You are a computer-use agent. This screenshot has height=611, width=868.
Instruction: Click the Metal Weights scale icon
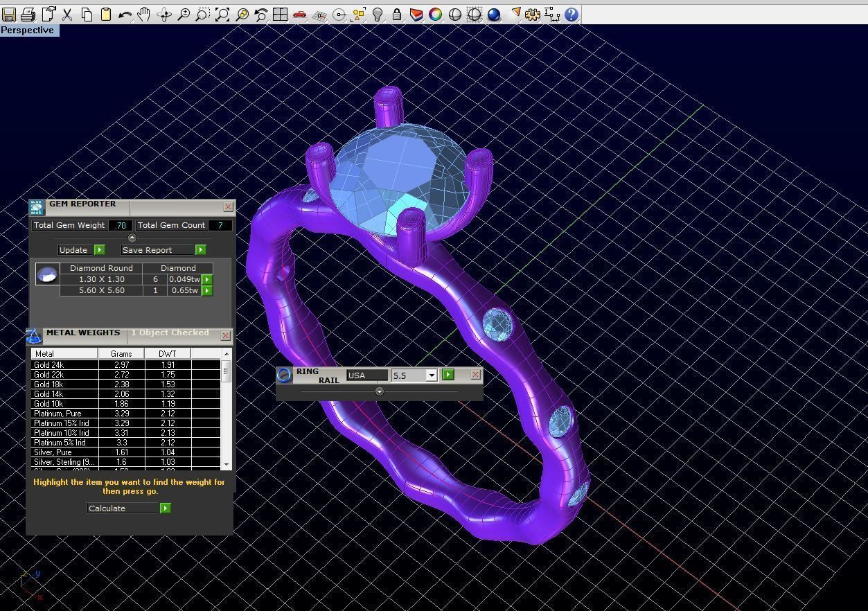tap(34, 336)
